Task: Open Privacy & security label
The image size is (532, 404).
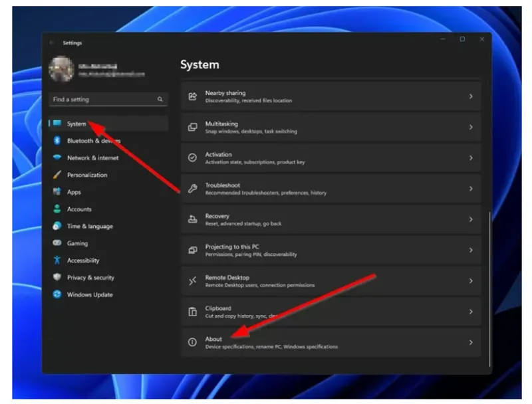Action: (x=90, y=277)
